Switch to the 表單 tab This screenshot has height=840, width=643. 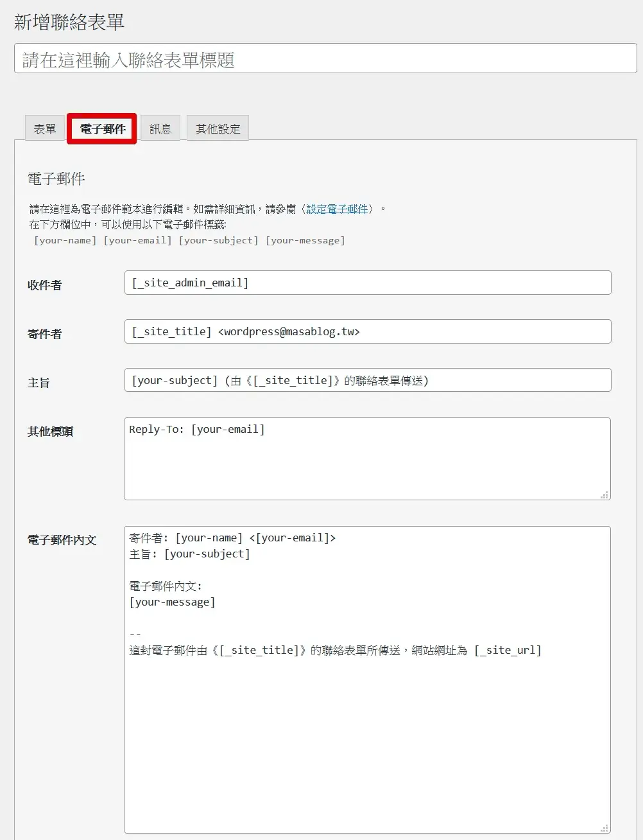(x=45, y=128)
